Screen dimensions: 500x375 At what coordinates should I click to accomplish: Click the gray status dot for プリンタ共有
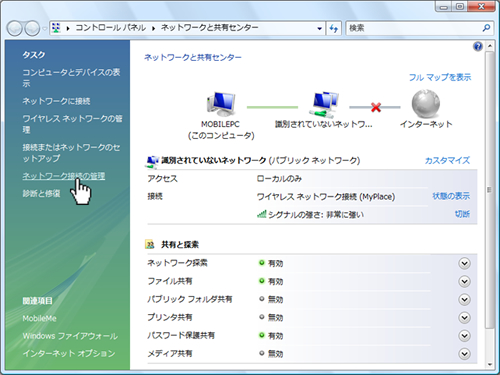(x=262, y=317)
